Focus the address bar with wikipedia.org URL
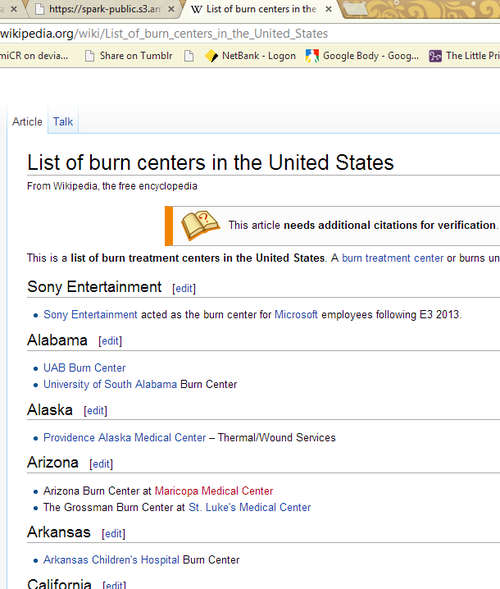 click(250, 34)
